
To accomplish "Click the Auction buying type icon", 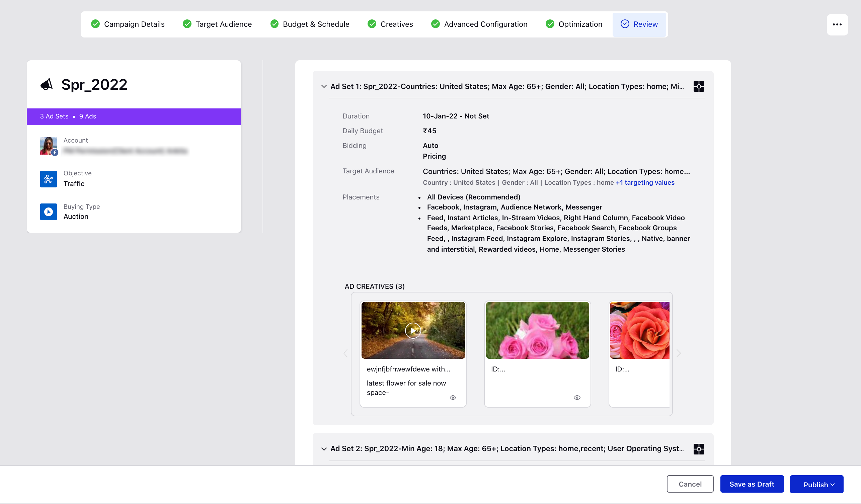I will click(49, 212).
